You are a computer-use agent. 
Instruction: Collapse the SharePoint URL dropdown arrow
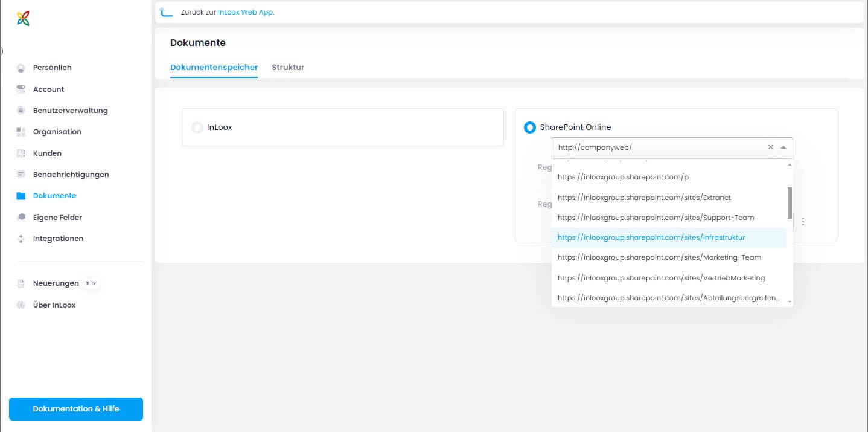coord(783,147)
